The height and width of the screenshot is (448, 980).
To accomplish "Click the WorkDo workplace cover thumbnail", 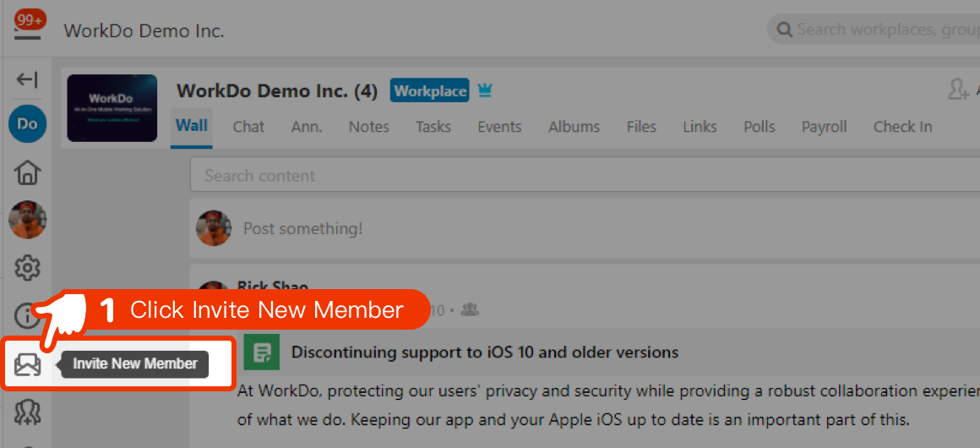I will click(112, 107).
